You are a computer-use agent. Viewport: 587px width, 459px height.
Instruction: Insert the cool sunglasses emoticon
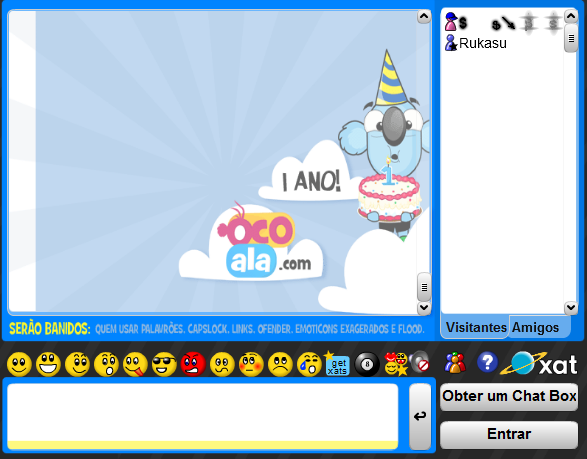coord(164,364)
